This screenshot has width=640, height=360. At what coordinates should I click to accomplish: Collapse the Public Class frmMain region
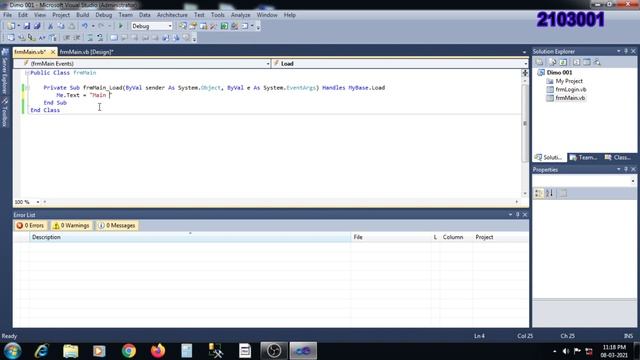pyautogui.click(x=27, y=73)
